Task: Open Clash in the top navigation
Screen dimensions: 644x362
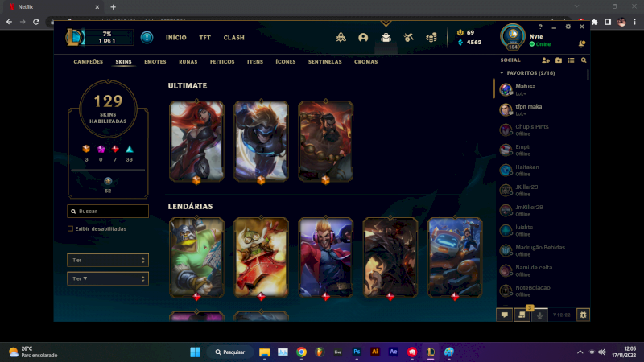Action: 233,37
